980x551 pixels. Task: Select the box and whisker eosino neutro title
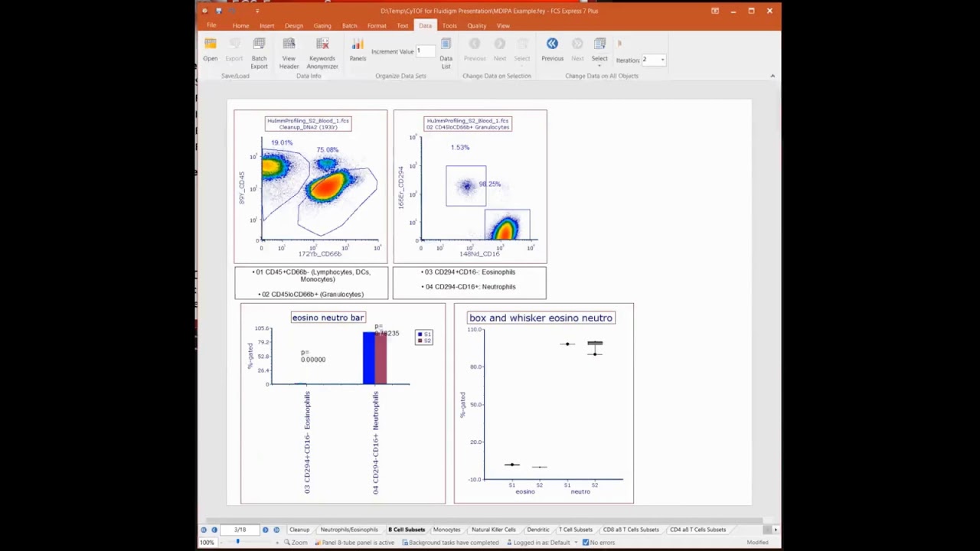541,318
